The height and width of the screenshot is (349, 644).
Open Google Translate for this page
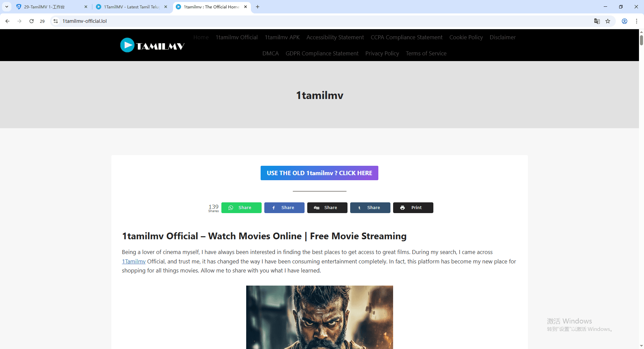coord(597,21)
